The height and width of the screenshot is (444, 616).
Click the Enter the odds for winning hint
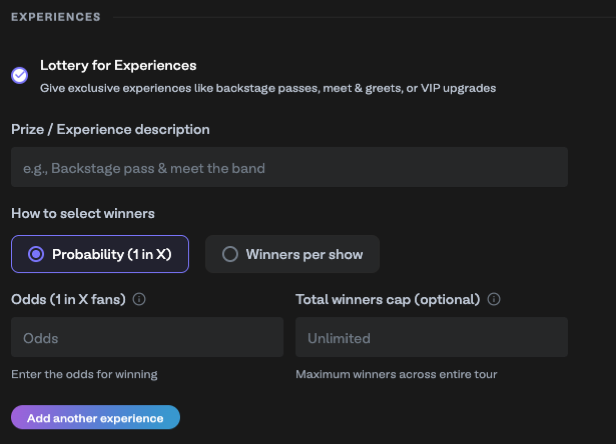click(84, 374)
